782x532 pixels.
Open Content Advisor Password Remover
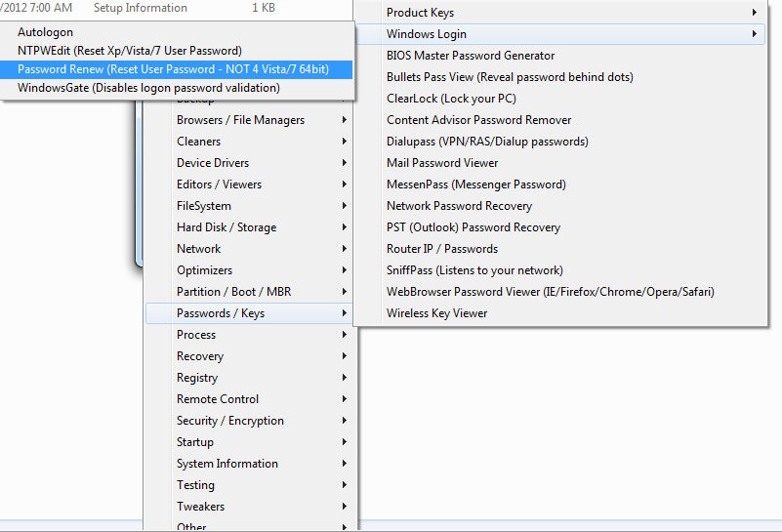(560, 120)
